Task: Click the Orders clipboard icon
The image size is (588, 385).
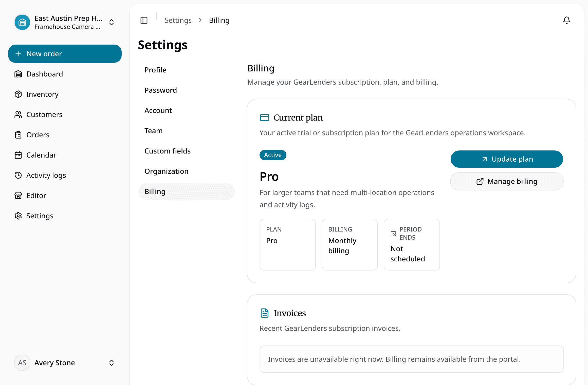Action: tap(18, 135)
